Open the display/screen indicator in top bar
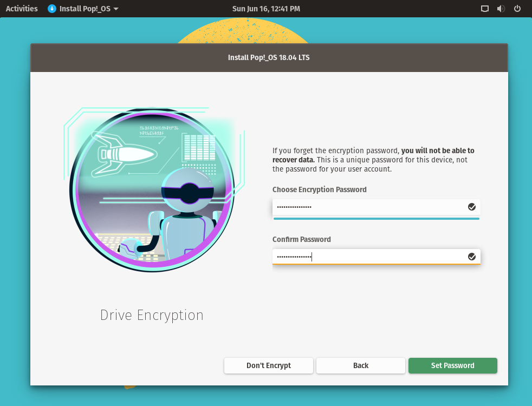 click(485, 9)
